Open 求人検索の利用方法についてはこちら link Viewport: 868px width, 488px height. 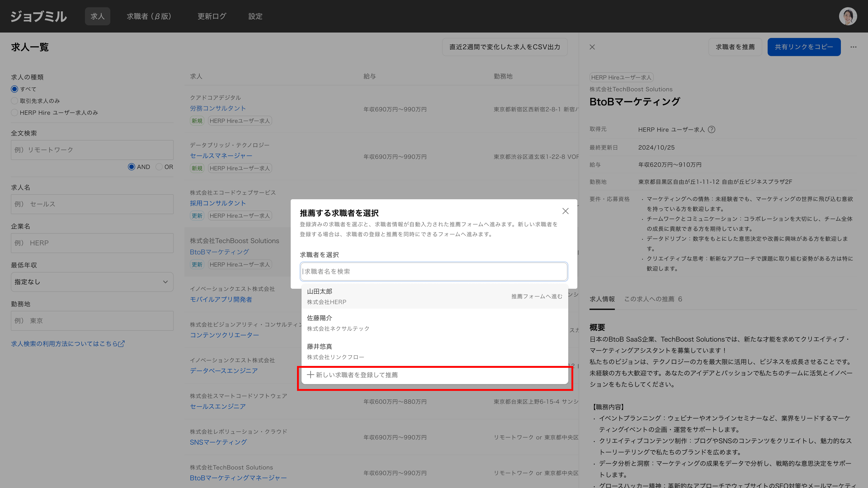pos(68,344)
